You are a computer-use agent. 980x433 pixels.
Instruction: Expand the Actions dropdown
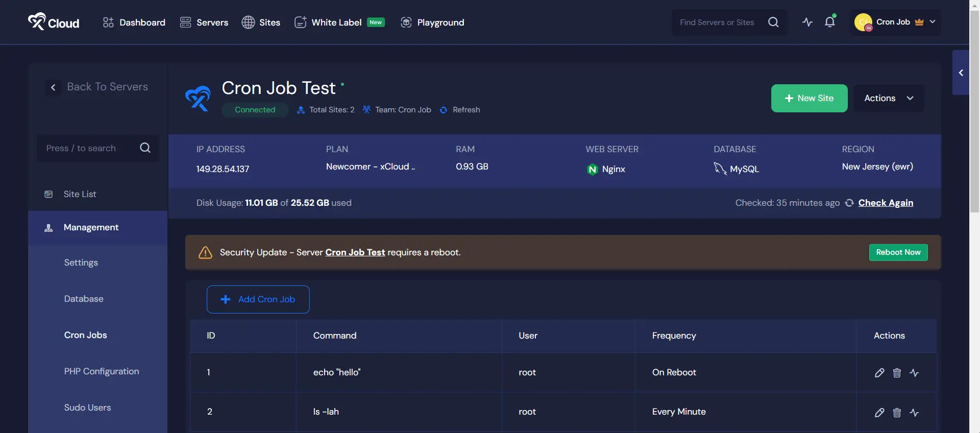[889, 98]
